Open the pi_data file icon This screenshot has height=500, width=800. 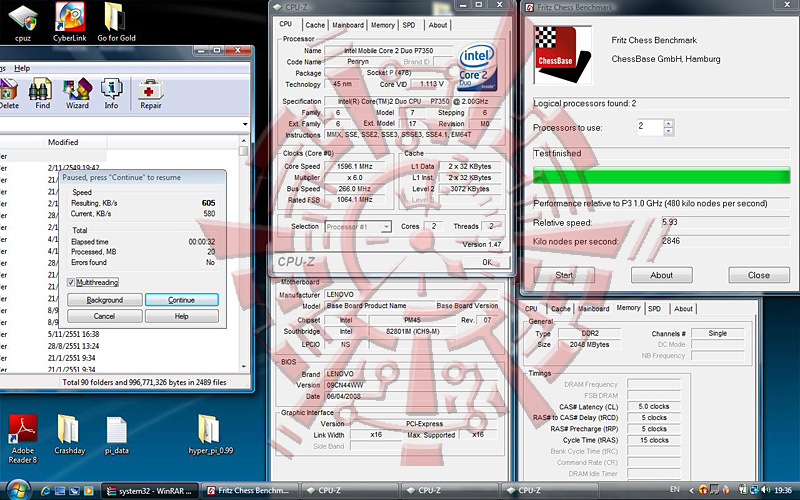click(x=116, y=435)
